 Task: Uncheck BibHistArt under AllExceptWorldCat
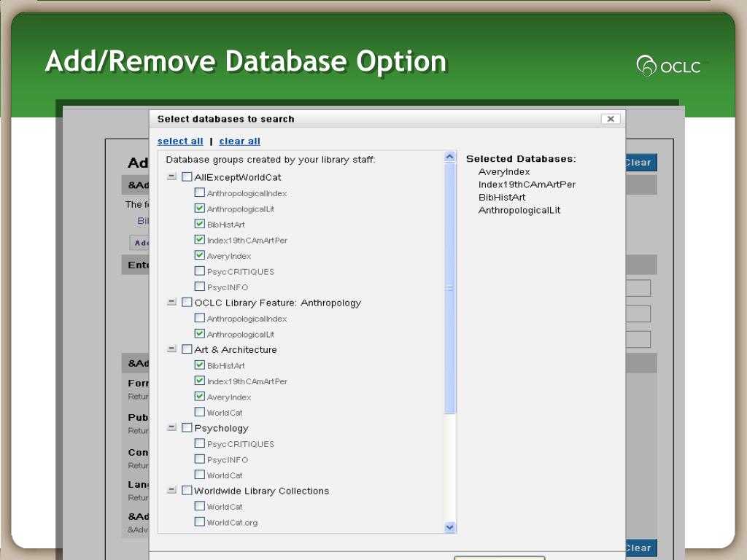[200, 224]
